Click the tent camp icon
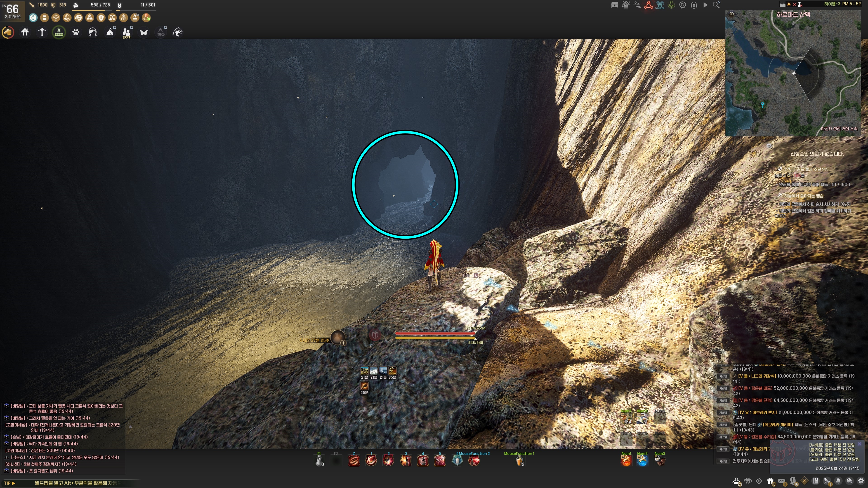This screenshot has height=488, width=868. tap(110, 32)
